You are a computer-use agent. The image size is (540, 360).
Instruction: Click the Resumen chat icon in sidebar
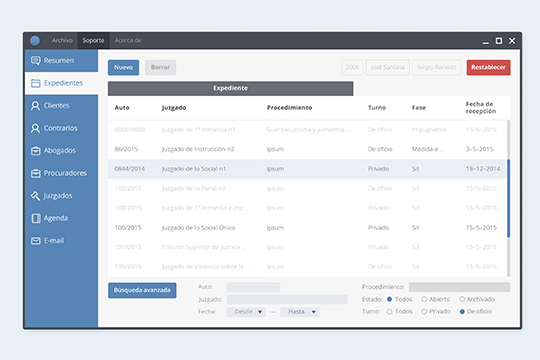(35, 61)
